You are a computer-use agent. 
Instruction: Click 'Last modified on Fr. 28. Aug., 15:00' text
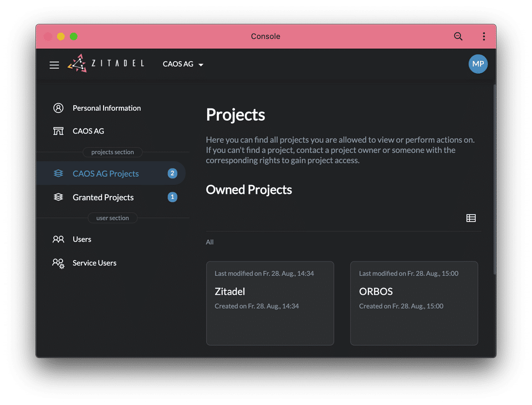409,273
